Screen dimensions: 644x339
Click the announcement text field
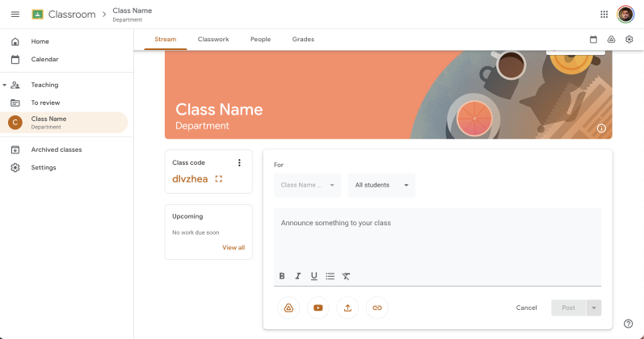[x=436, y=234]
